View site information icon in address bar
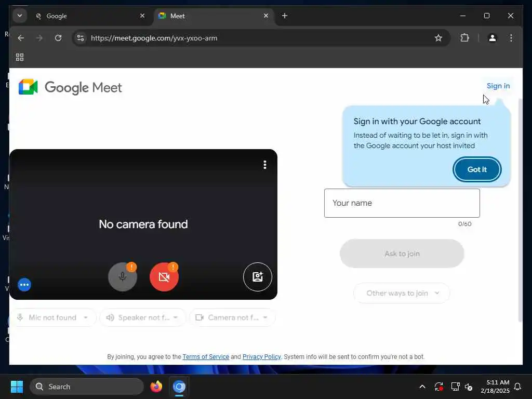 81,38
